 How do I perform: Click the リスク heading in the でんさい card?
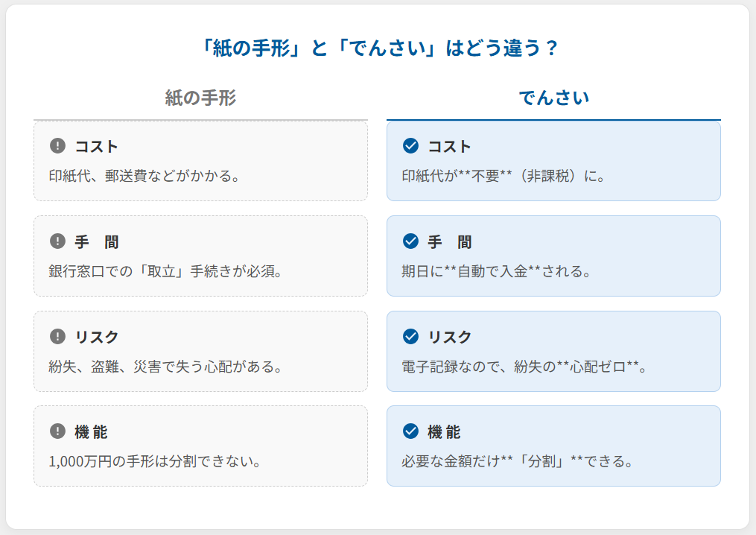450,337
